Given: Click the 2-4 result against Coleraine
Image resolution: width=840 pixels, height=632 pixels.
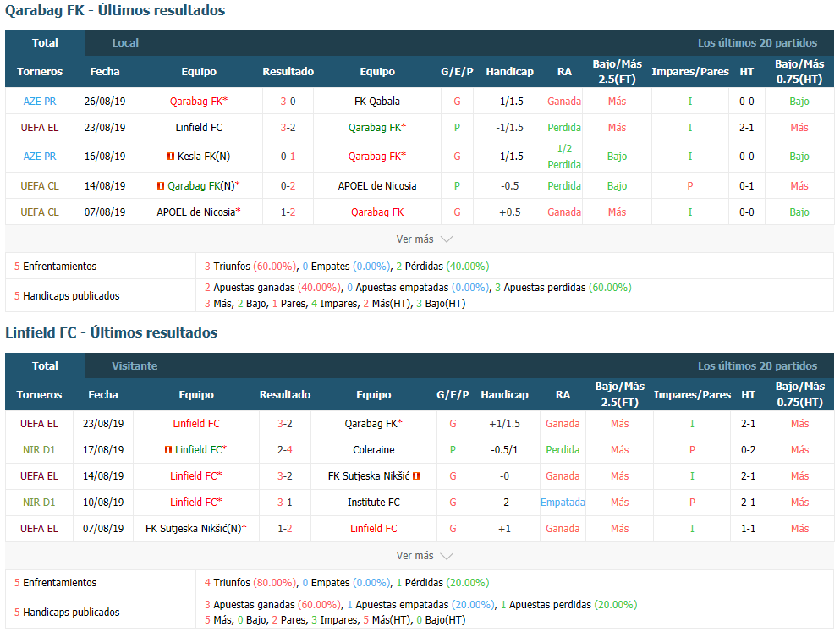Looking at the screenshot, I should point(285,450).
